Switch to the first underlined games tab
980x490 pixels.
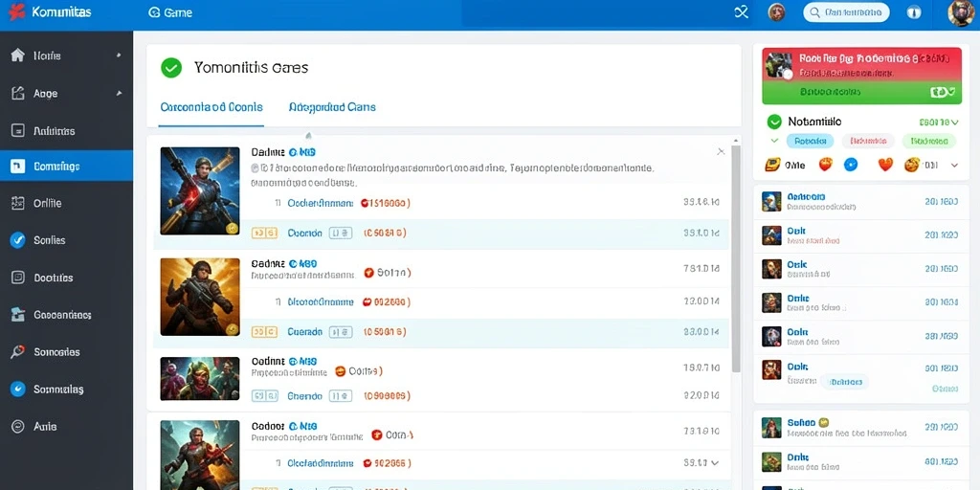point(212,107)
